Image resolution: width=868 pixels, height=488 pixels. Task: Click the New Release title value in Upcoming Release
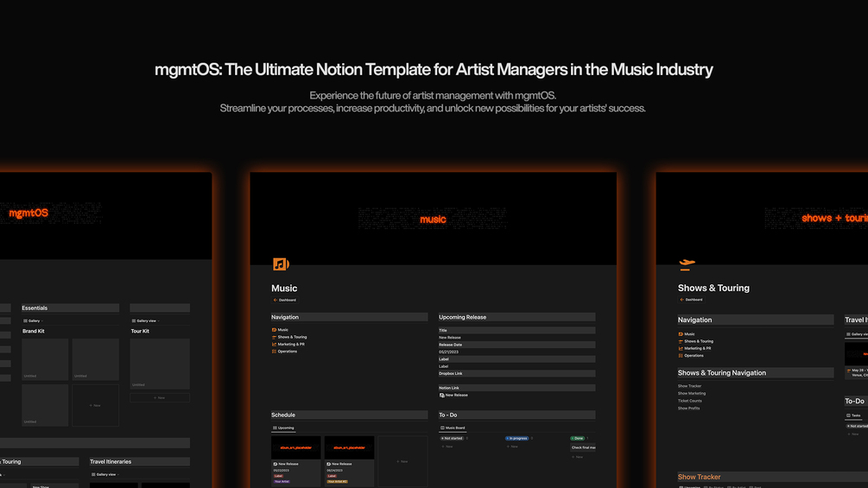pos(449,338)
